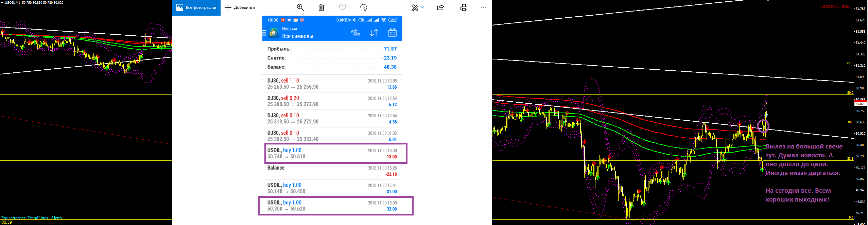This screenshot has width=868, height=225.
Task: Zoom in with the magnifier icon
Action: coord(300,7)
